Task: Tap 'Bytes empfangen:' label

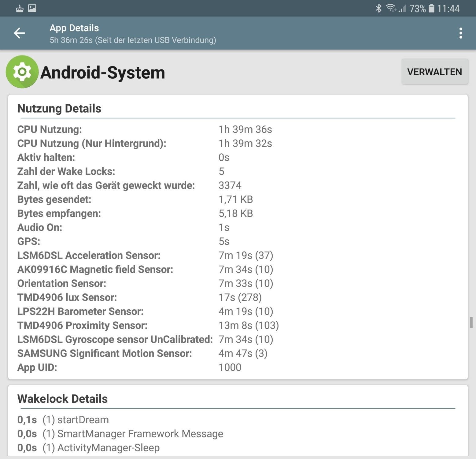Action: (59, 214)
